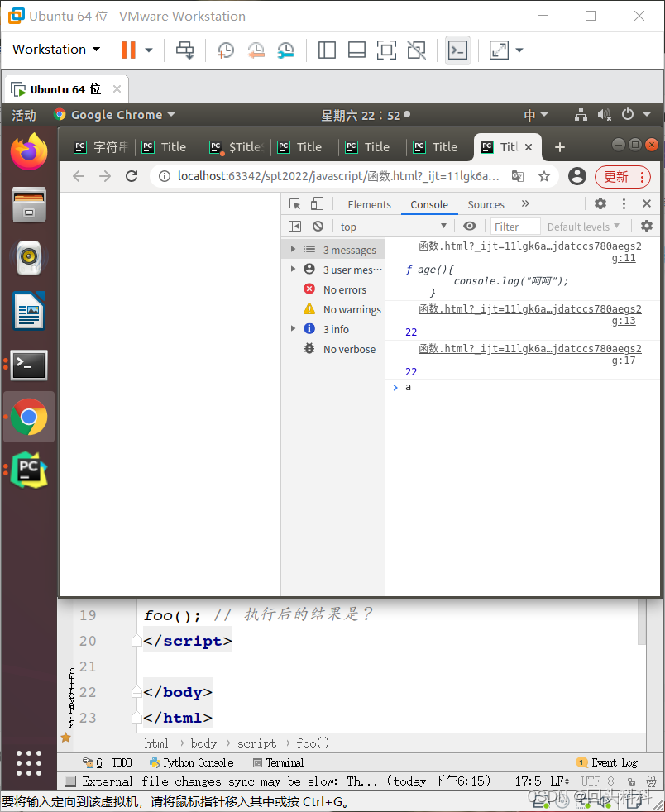Expand the 3 info group
665x812 pixels.
click(293, 328)
